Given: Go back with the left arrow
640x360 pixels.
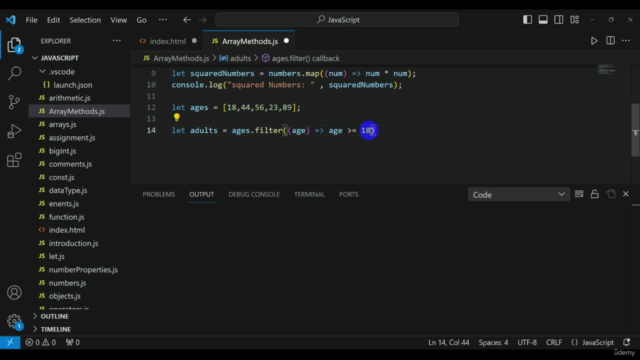Looking at the screenshot, I should tap(187, 20).
